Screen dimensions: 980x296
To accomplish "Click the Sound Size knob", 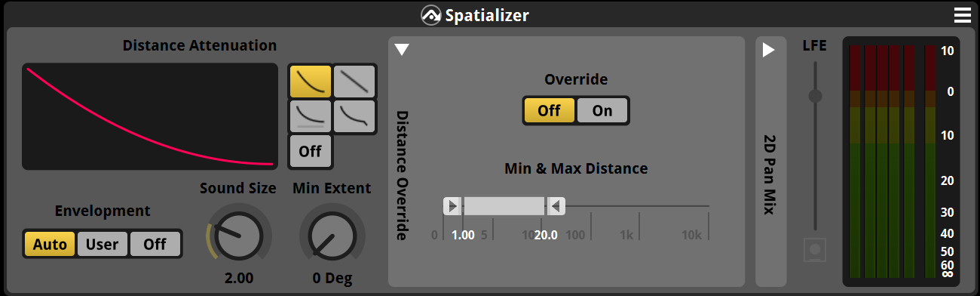I will click(238, 235).
